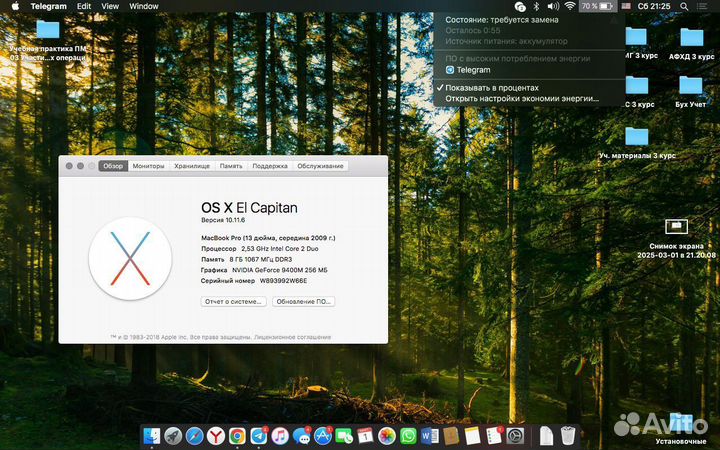
Task: Open the Edit menu
Action: pos(84,6)
